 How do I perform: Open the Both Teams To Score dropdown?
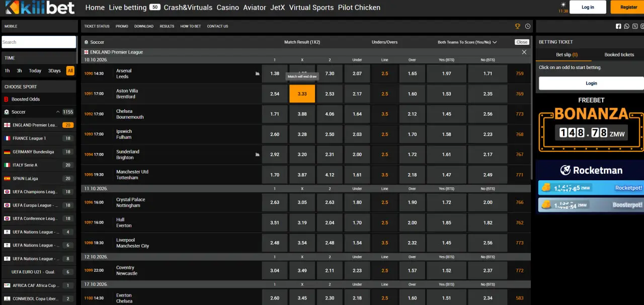[467, 42]
